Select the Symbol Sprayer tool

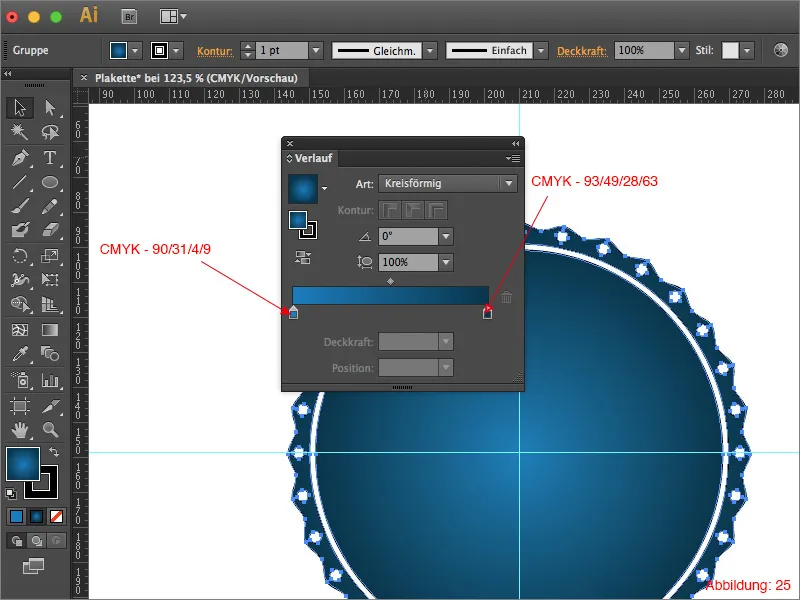click(x=20, y=380)
